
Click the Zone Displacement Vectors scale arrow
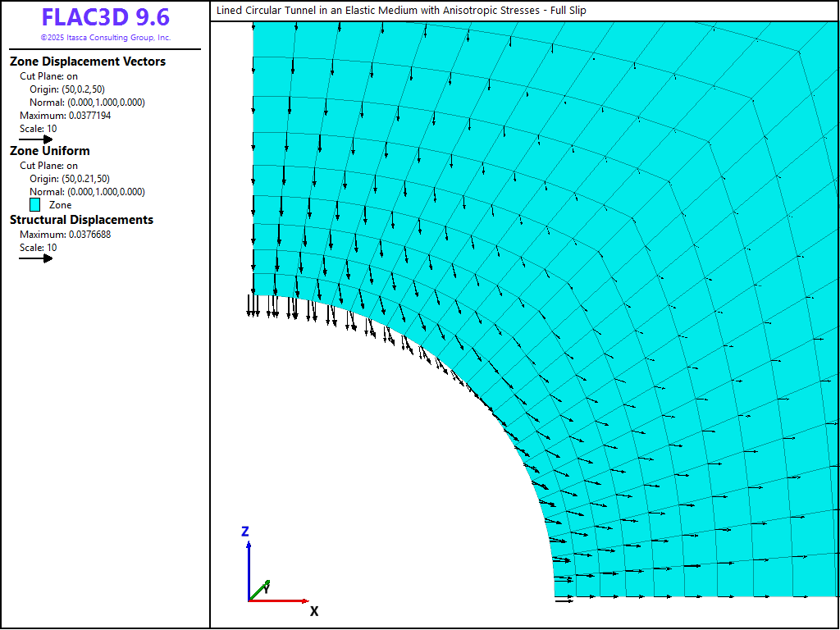[36, 139]
